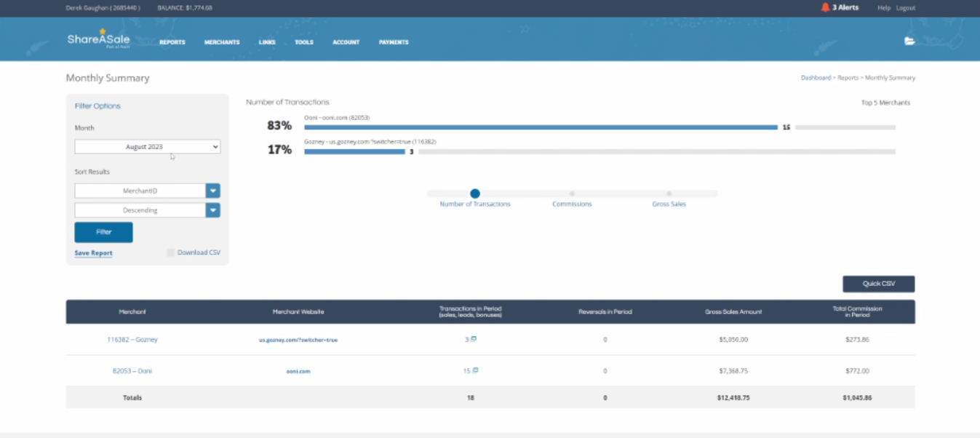Viewport: 980px width, 438px height.
Task: Open the Help link
Action: (x=884, y=8)
